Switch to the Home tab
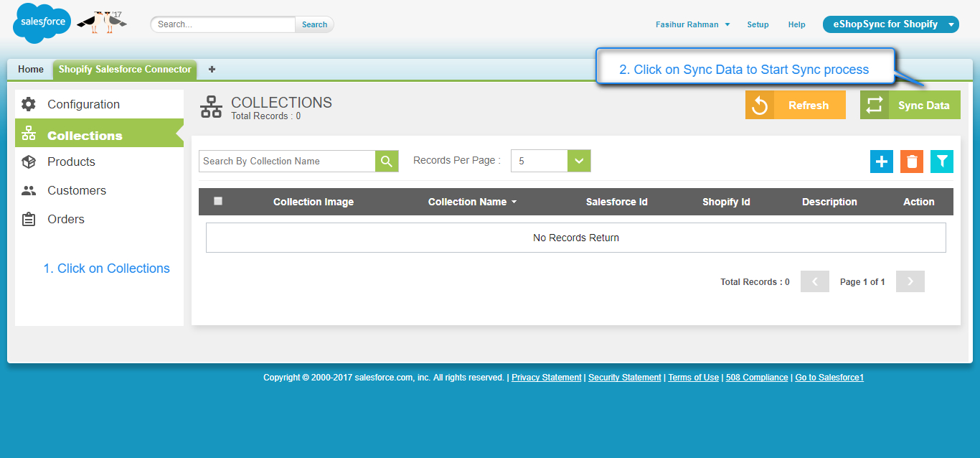 click(x=31, y=70)
